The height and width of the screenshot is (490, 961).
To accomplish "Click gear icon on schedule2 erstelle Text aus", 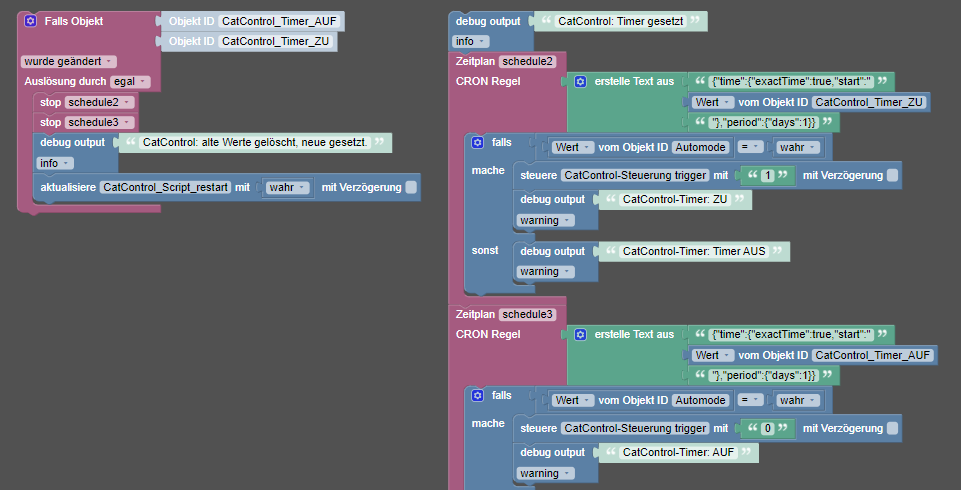I will [x=580, y=81].
